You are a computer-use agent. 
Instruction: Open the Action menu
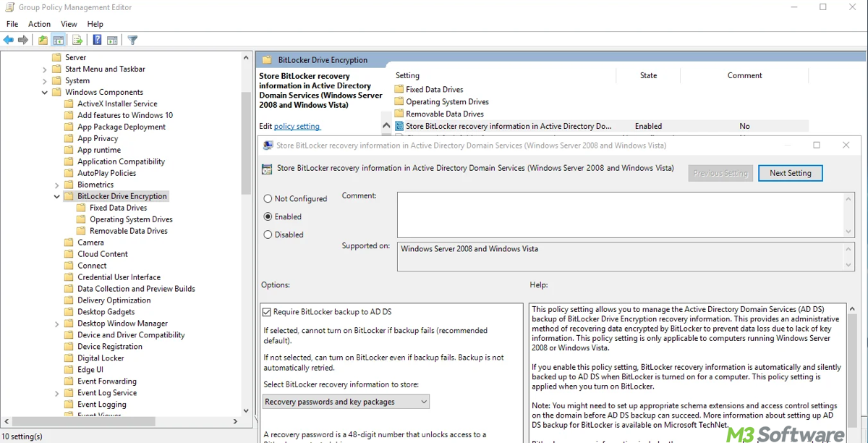coord(39,24)
